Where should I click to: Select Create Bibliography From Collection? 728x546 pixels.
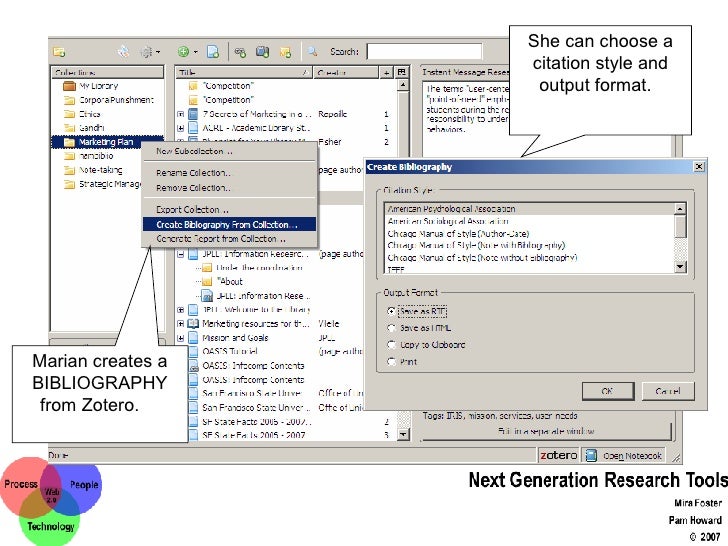tap(230, 225)
